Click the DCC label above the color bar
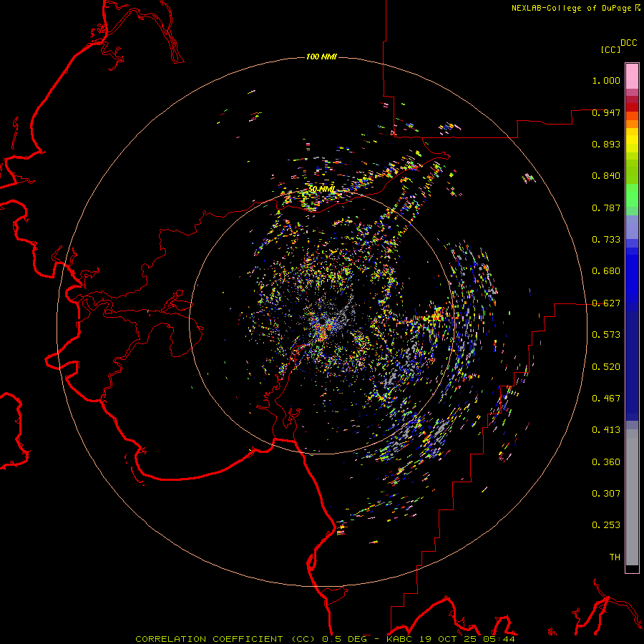This screenshot has width=644, height=644. (x=628, y=43)
